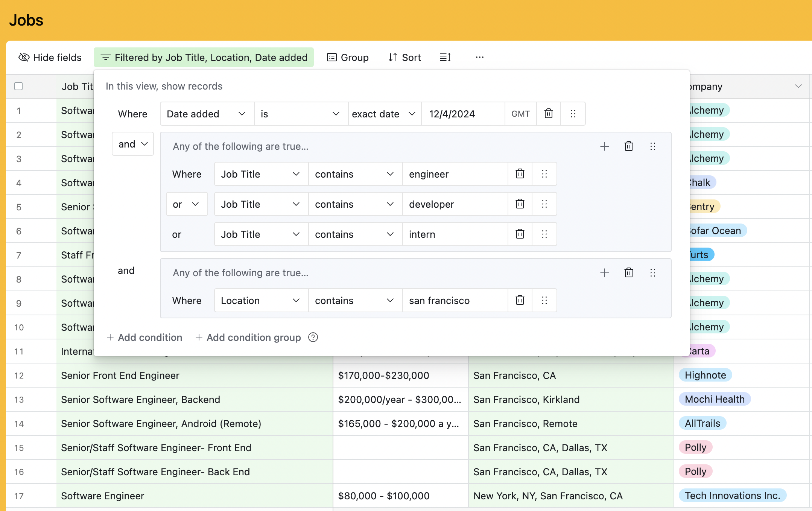Open the 'exact date' mode dropdown

click(x=384, y=114)
